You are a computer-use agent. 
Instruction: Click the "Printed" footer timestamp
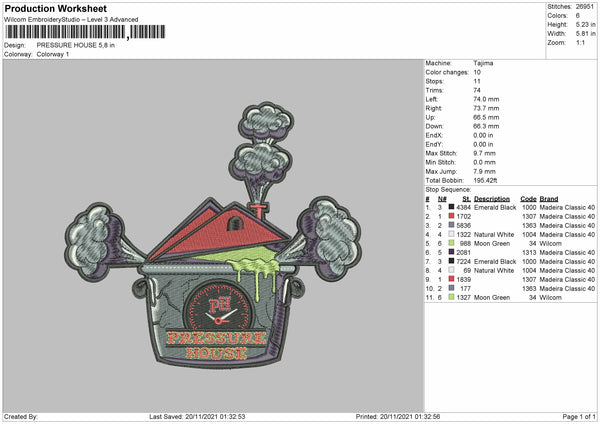[x=398, y=416]
